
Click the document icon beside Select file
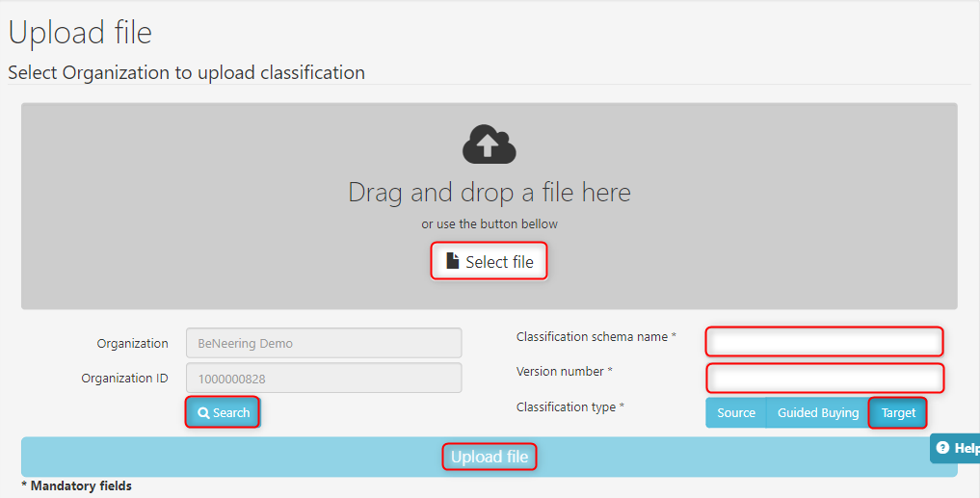click(452, 261)
